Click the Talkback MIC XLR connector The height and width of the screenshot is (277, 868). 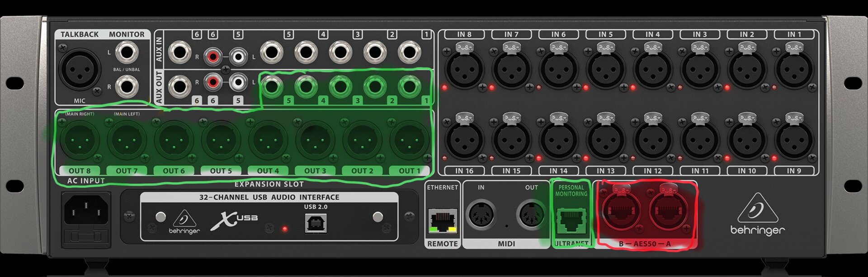[80, 70]
